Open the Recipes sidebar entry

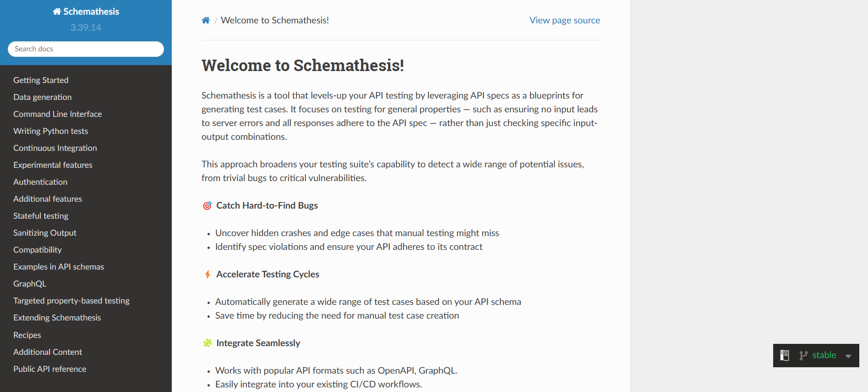click(x=27, y=335)
